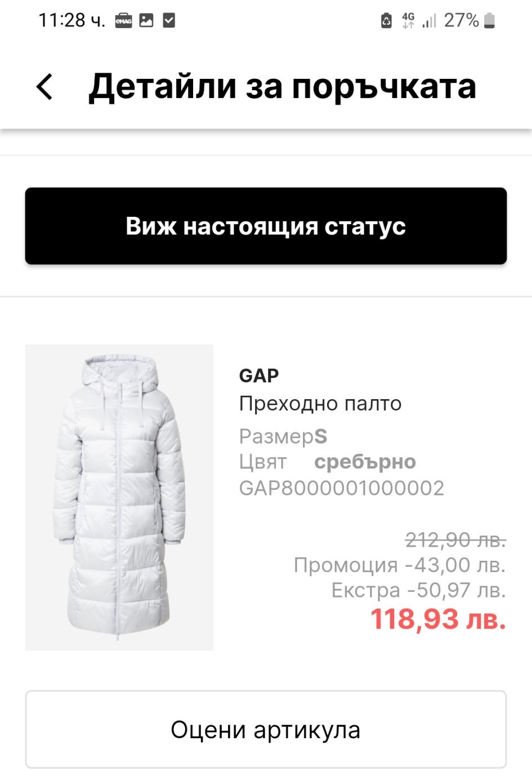Tap the 'Детайли за поръчката' header title
Image resolution: width=532 pixels, height=777 pixels.
pos(283,87)
